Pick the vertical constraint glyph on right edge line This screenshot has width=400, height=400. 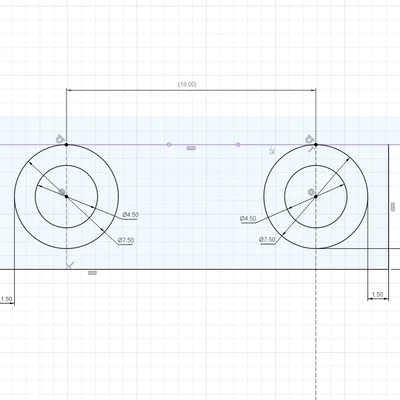coord(393,207)
